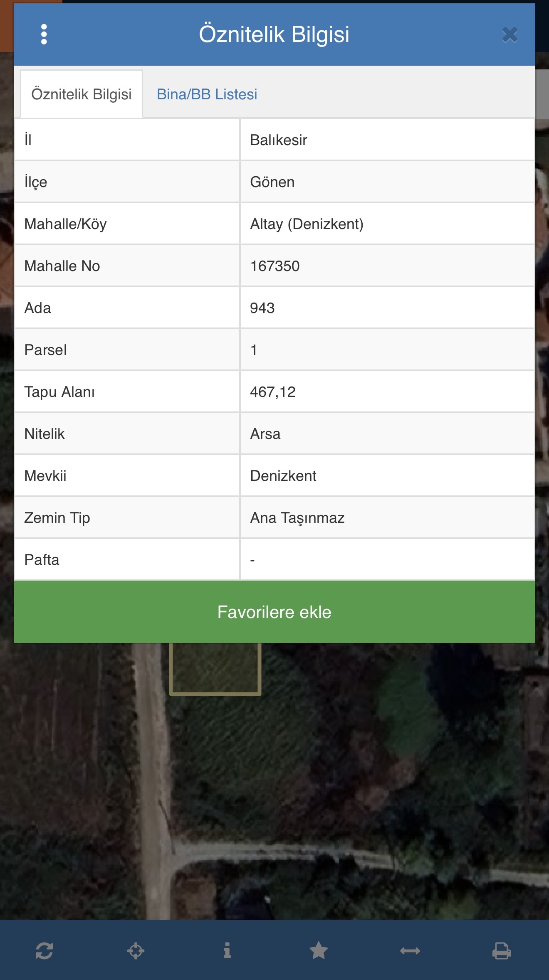Select the Mahalle No value 167350
Image resolution: width=549 pixels, height=980 pixels.
275,266
